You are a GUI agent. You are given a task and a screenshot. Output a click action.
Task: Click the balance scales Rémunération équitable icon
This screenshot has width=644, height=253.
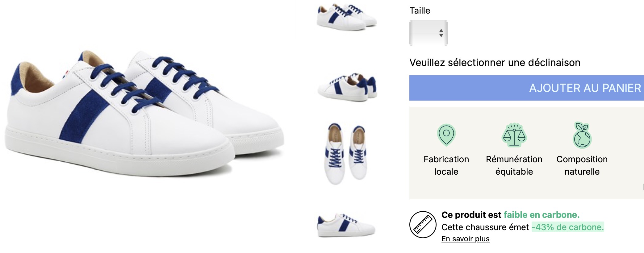coord(514,135)
